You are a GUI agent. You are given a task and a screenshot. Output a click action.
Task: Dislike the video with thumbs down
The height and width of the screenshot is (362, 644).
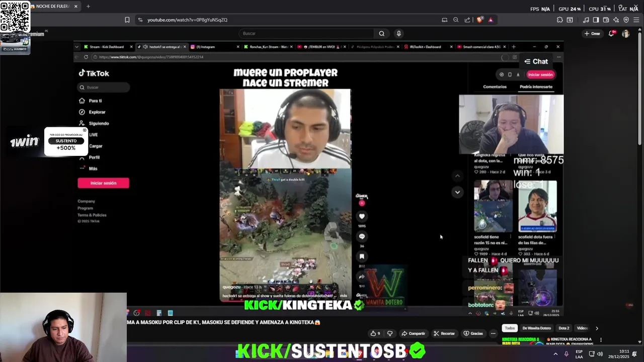389,333
